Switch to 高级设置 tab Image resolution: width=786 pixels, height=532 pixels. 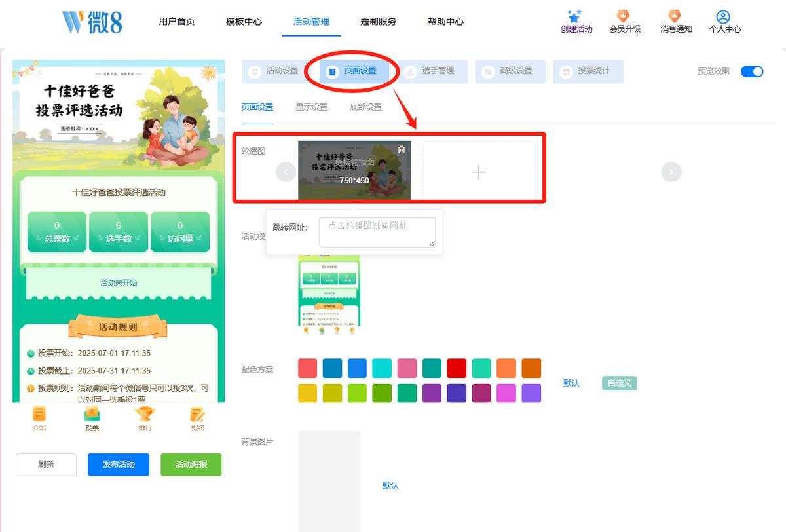pos(510,71)
